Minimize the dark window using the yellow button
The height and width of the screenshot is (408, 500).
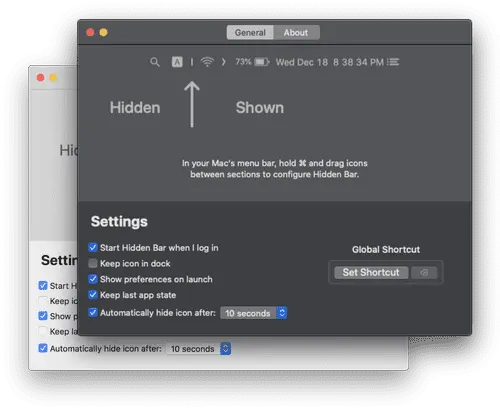click(104, 32)
